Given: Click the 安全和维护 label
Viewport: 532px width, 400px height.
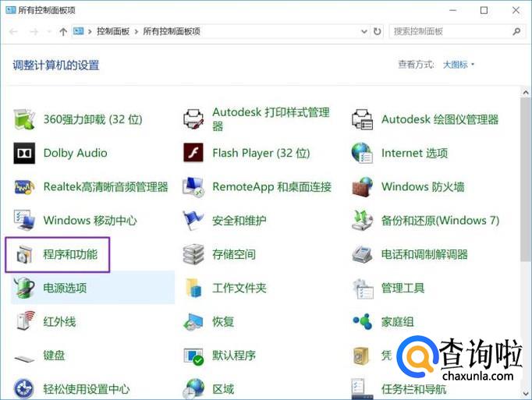Looking at the screenshot, I should click(239, 221).
